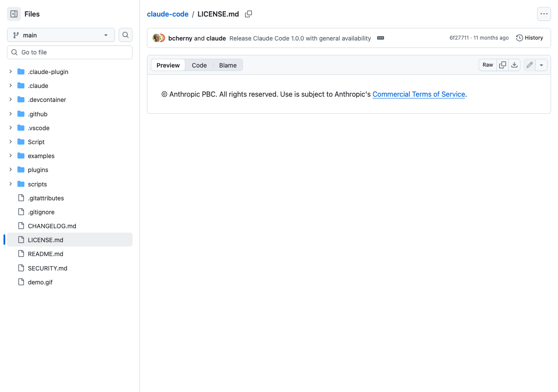The width and height of the screenshot is (558, 392).
Task: Open the main branch selector dropdown
Action: tap(61, 35)
